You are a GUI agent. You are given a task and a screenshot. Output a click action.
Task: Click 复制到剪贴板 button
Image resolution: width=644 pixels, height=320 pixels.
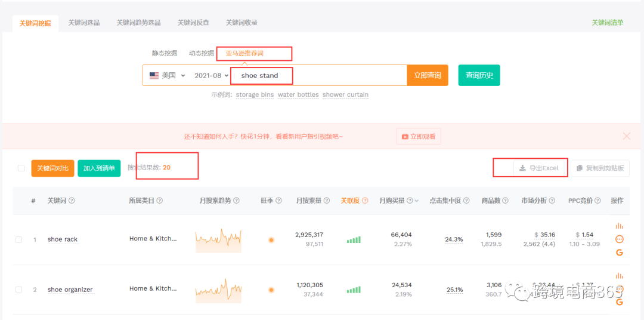point(600,168)
